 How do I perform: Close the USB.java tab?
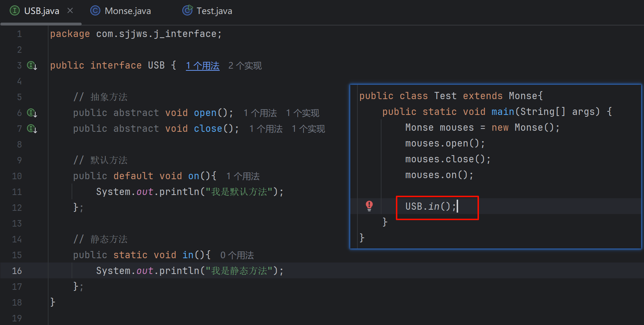(x=70, y=11)
